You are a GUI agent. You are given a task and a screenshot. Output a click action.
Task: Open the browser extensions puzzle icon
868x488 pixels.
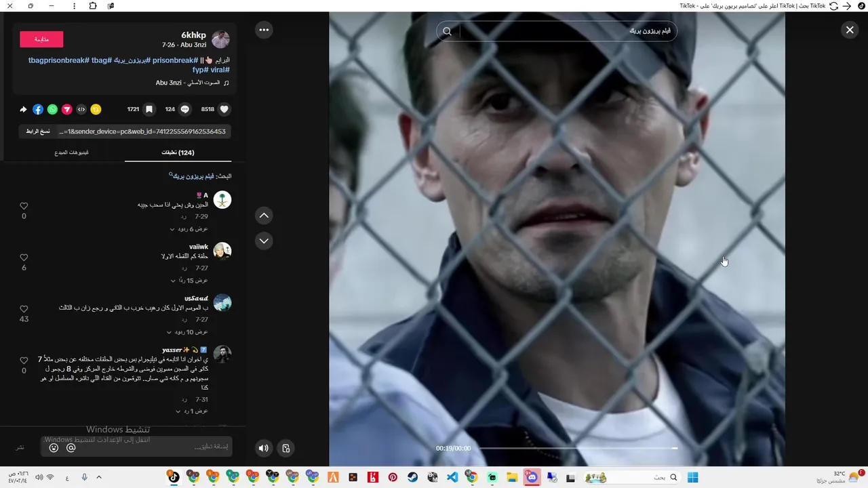pos(93,5)
